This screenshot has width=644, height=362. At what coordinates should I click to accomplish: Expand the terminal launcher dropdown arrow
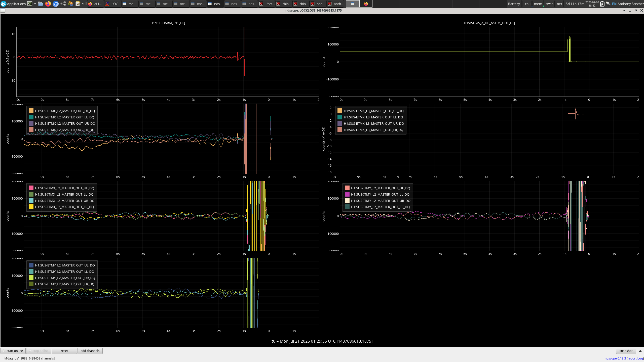pyautogui.click(x=35, y=4)
